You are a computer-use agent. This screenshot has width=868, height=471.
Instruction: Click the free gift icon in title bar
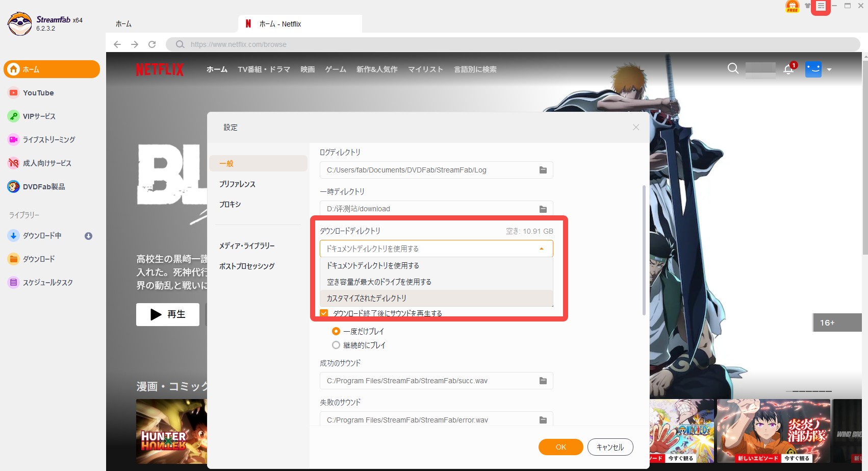click(x=792, y=6)
